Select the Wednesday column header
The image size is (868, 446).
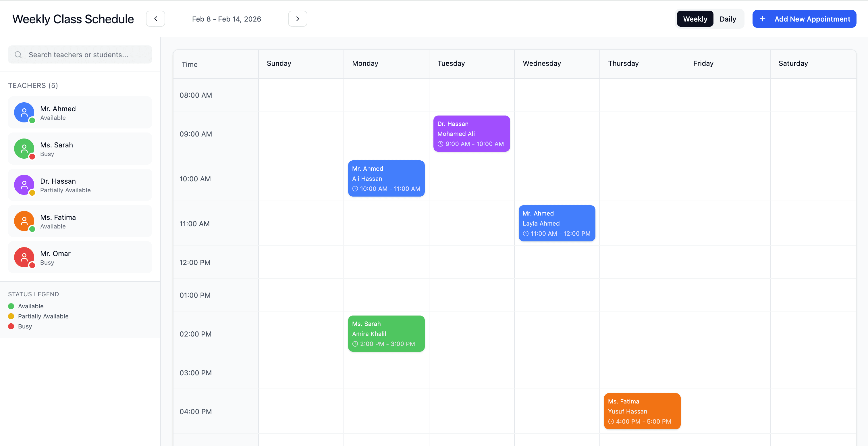click(541, 64)
